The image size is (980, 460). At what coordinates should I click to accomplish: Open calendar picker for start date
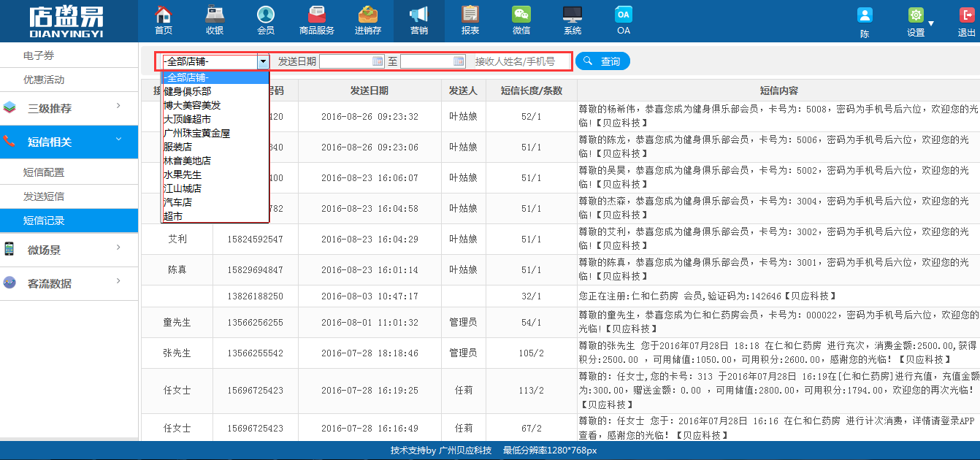tap(378, 61)
